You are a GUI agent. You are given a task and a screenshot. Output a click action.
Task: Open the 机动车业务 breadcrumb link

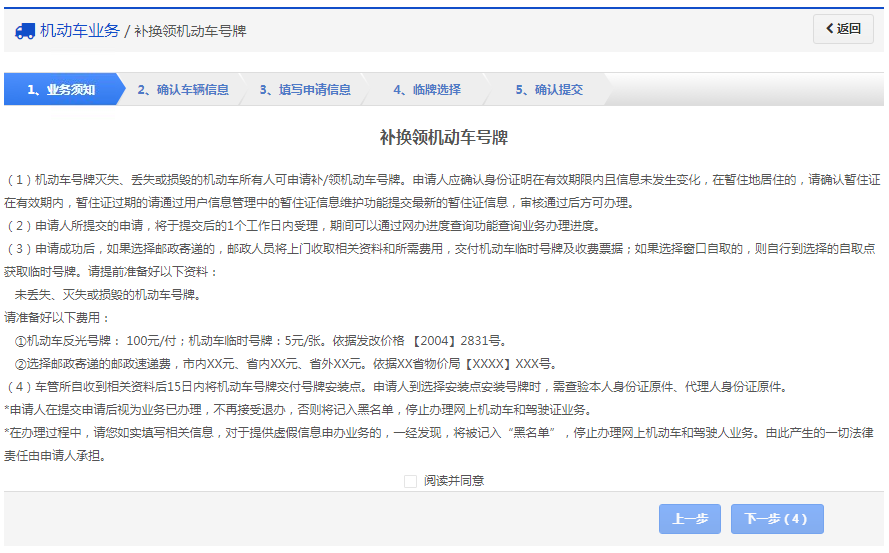coord(79,31)
